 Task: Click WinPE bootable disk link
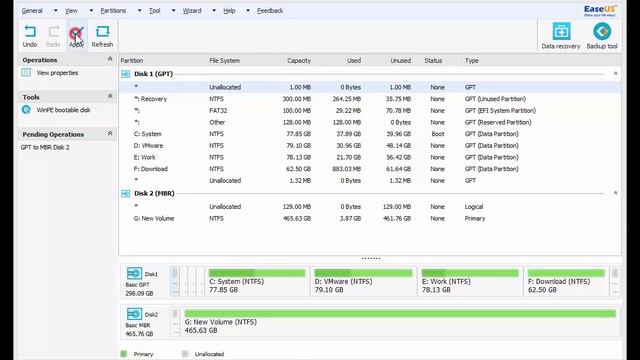point(63,110)
